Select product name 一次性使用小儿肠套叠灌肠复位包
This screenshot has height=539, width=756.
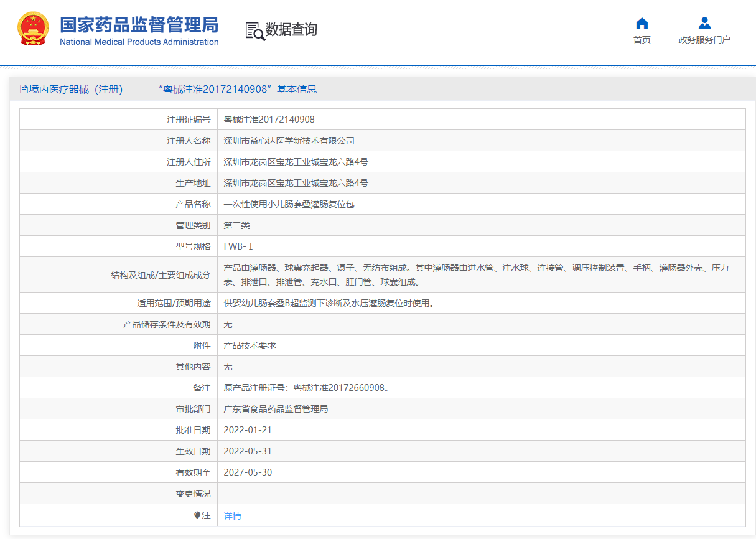(289, 204)
